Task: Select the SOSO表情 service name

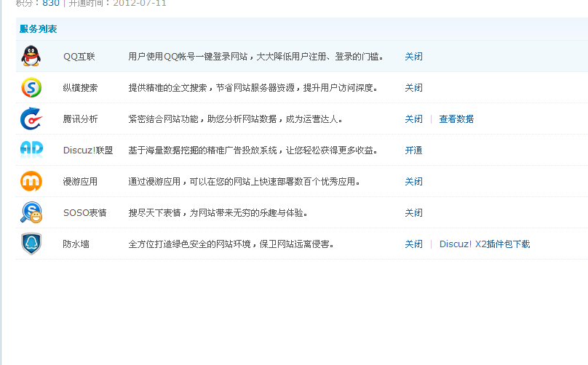Action: [84, 213]
